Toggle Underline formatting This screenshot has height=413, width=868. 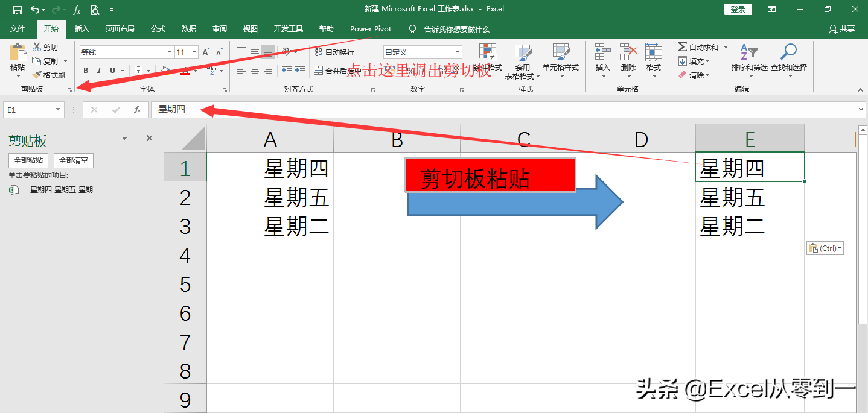pos(112,71)
